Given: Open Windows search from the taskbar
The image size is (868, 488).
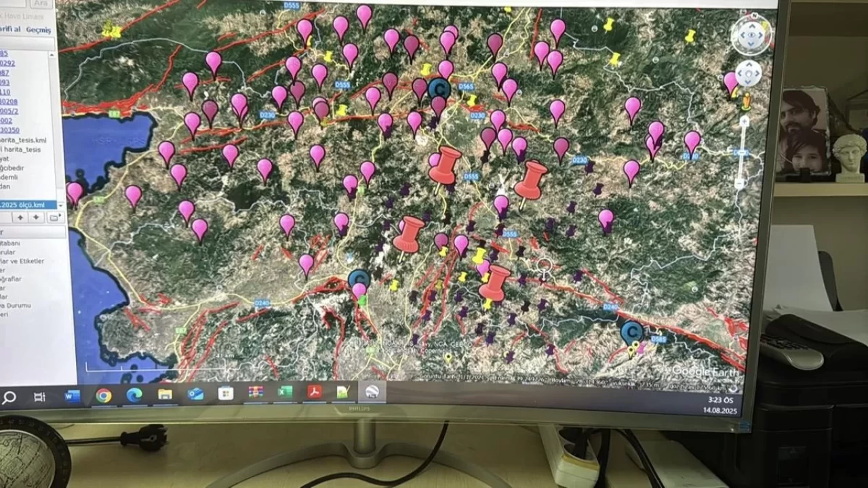Looking at the screenshot, I should coord(9,397).
